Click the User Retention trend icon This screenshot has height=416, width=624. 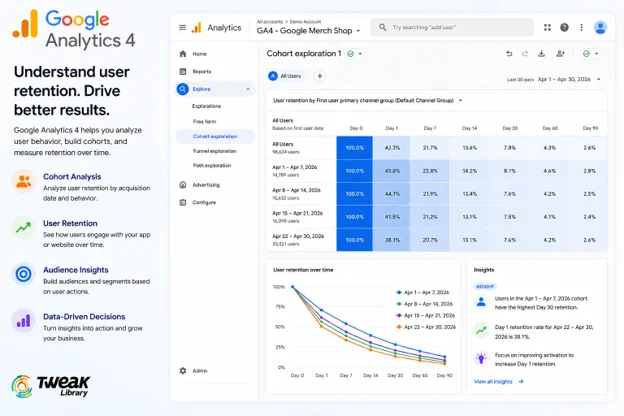[x=23, y=228]
